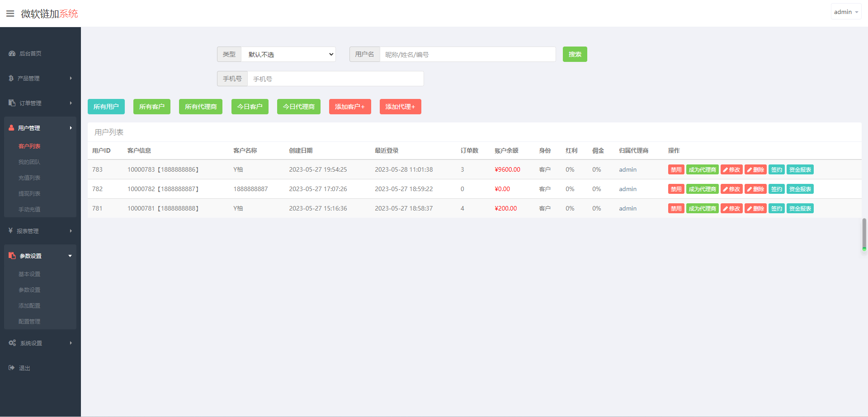Filter by 所有用户
This screenshot has height=417, width=868.
coord(106,107)
